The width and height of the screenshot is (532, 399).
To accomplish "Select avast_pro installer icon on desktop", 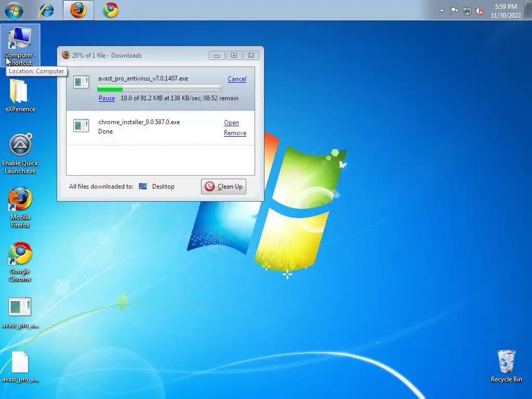I will point(20,313).
